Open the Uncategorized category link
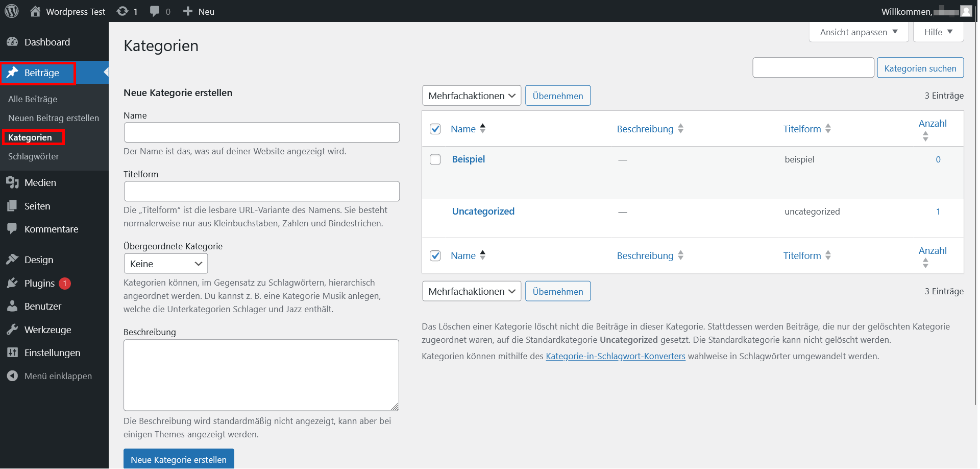Viewport: 980px width, 469px height. tap(483, 211)
